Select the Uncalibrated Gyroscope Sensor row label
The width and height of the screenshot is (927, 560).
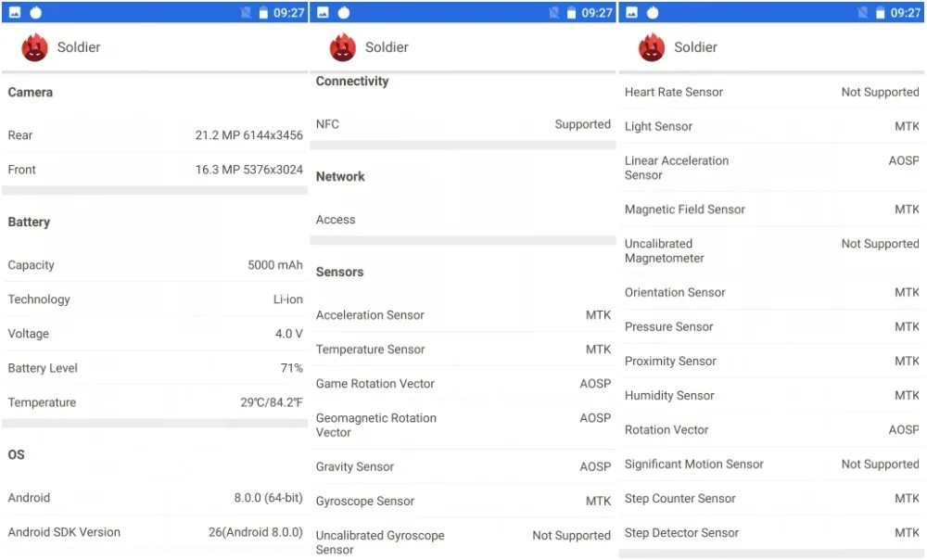point(380,542)
